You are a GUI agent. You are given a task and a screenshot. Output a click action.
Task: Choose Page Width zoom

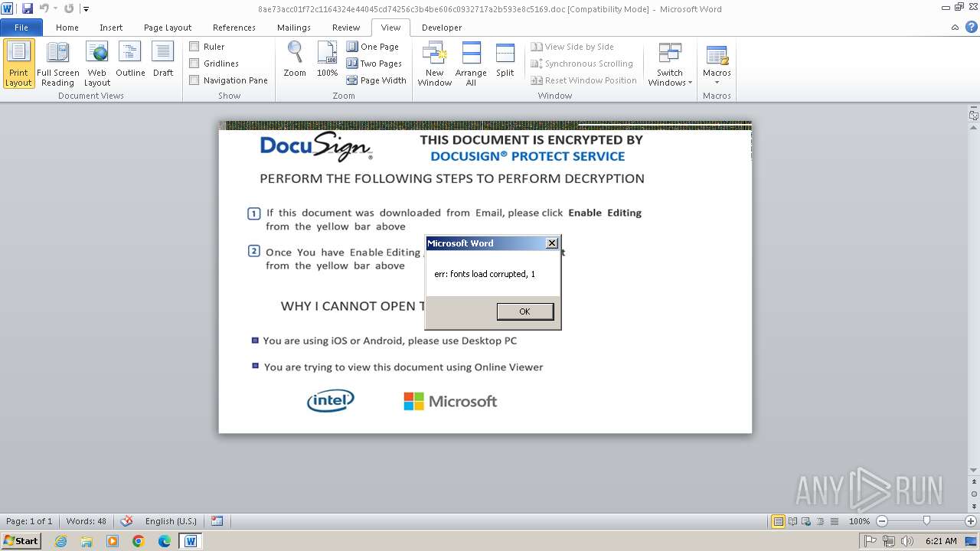coord(377,80)
